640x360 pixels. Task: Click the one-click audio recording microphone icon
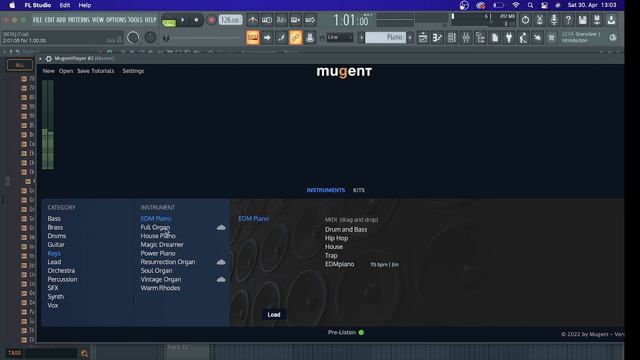coord(554,20)
